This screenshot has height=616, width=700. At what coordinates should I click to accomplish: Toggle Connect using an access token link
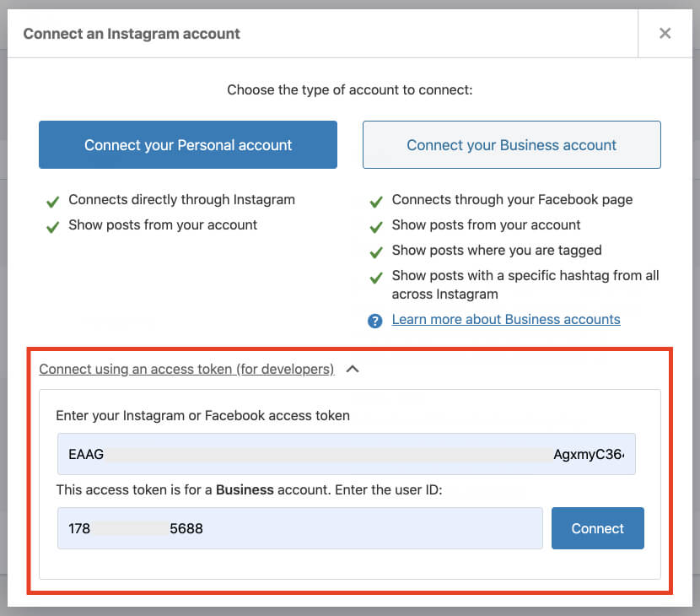point(186,369)
